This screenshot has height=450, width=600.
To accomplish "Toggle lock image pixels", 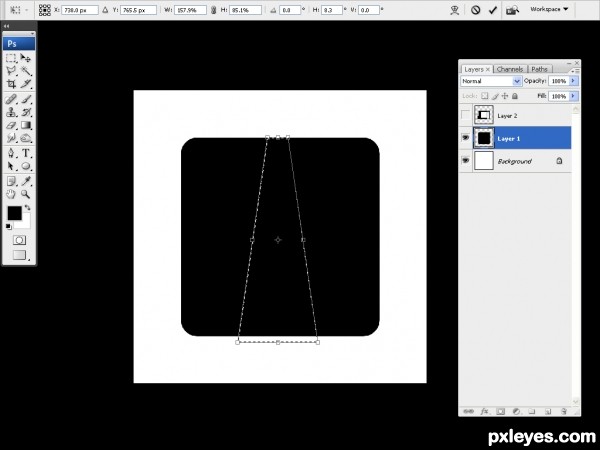I will click(495, 96).
